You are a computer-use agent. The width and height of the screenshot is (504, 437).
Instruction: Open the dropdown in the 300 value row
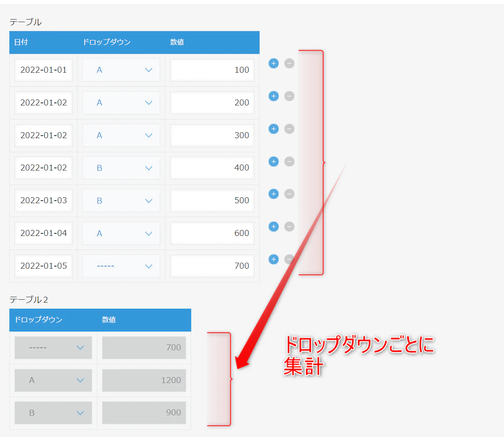point(121,135)
